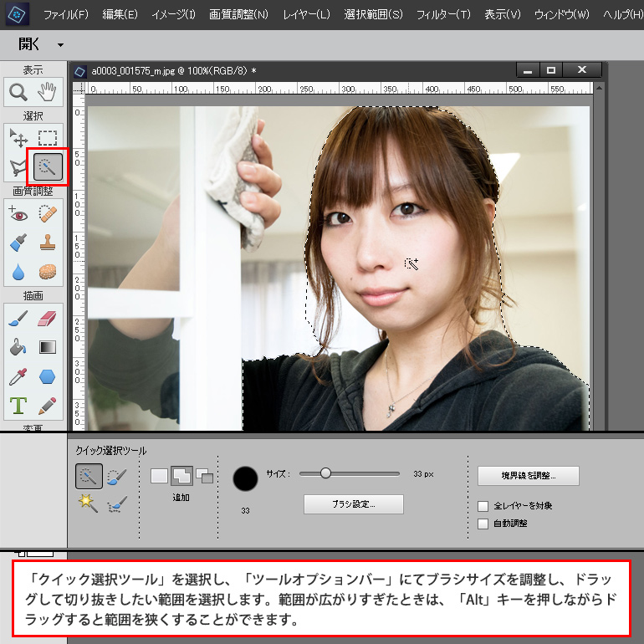Image resolution: width=644 pixels, height=644 pixels.
Task: Choose the Red Eye Removal tool
Action: 18,214
